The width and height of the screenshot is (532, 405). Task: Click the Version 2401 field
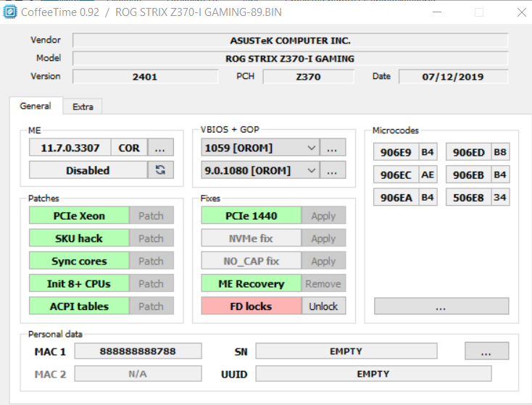145,76
